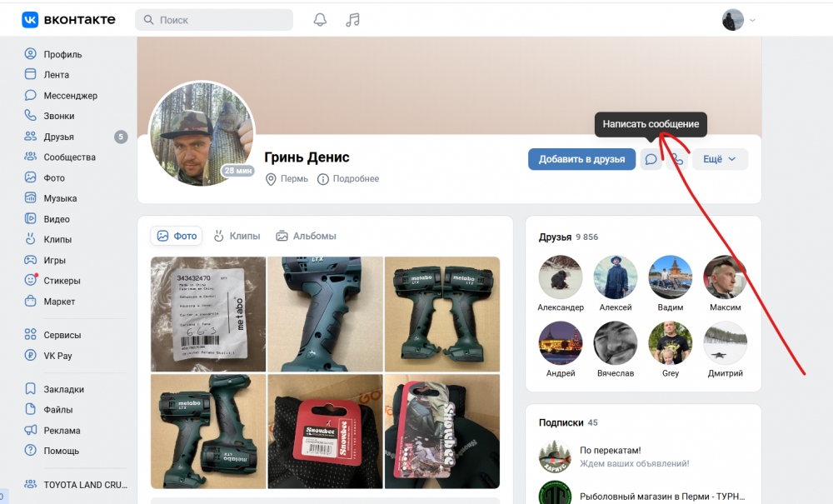Expand the Ещё dropdown on profile
Screen dimensions: 833x504
click(720, 159)
